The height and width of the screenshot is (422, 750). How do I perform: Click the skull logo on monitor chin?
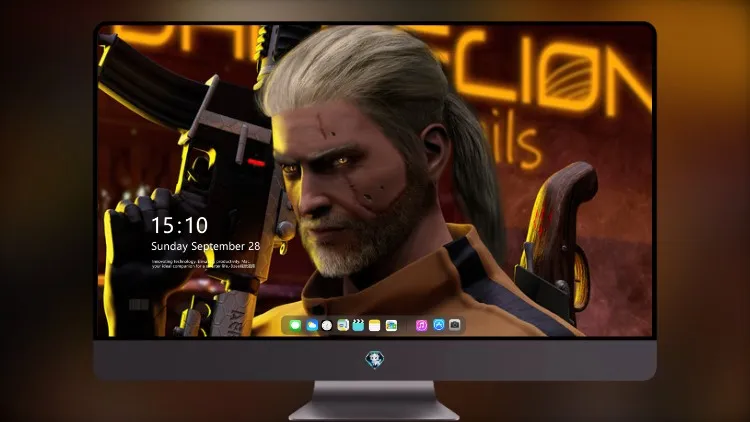pyautogui.click(x=375, y=359)
